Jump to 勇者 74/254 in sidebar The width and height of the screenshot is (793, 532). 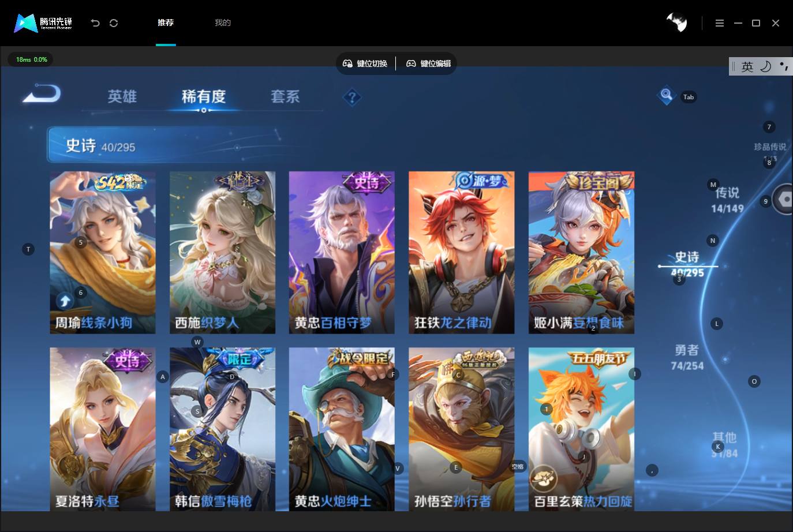coord(687,357)
